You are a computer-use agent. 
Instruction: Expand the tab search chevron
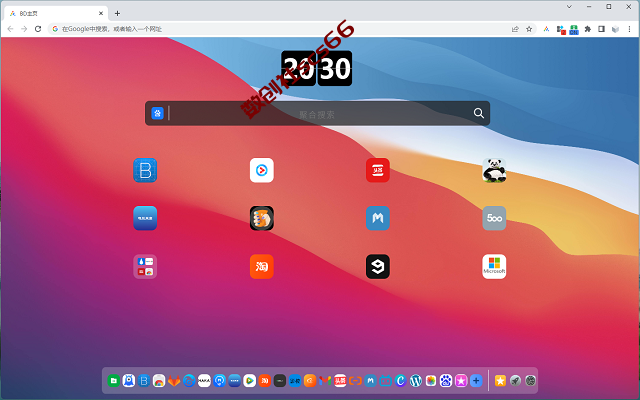569,7
